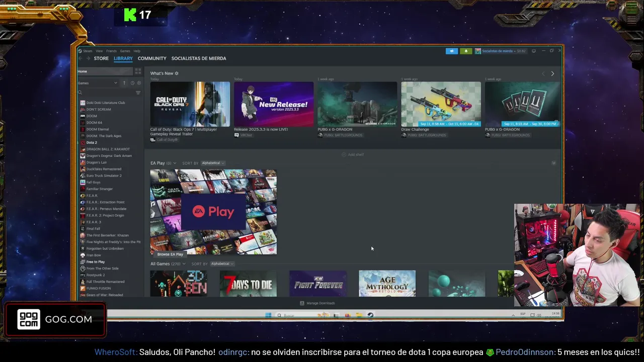The height and width of the screenshot is (362, 644).
Task: Open the advanced filter options icon
Action: click(x=138, y=93)
